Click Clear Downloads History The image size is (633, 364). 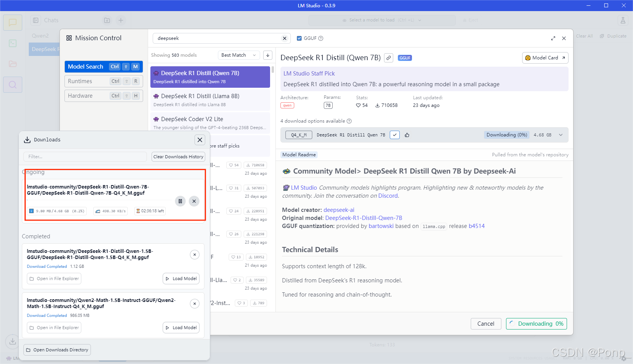[x=178, y=157]
